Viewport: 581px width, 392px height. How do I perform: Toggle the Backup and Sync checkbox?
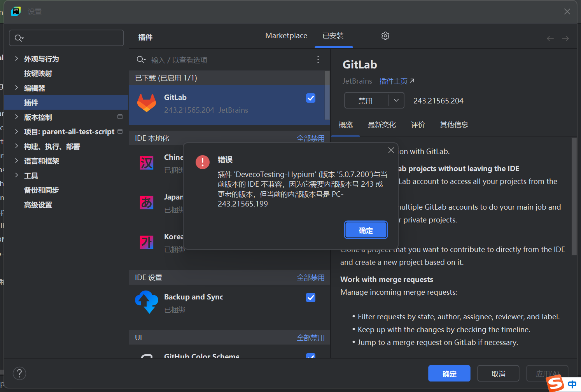(311, 297)
